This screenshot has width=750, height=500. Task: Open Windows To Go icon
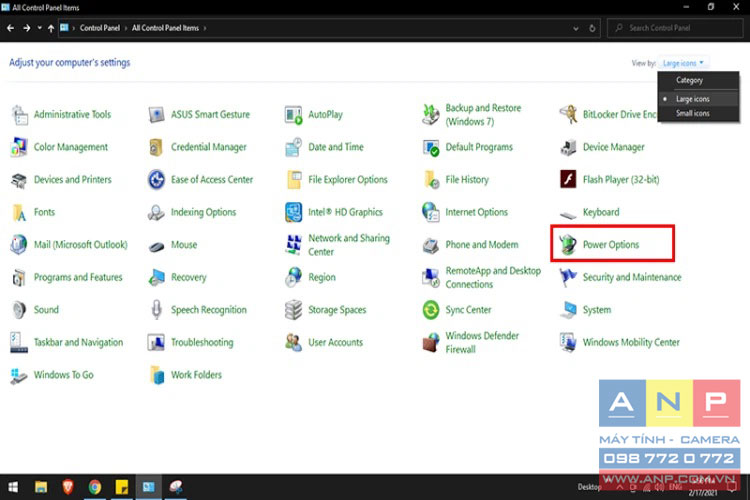click(x=19, y=376)
